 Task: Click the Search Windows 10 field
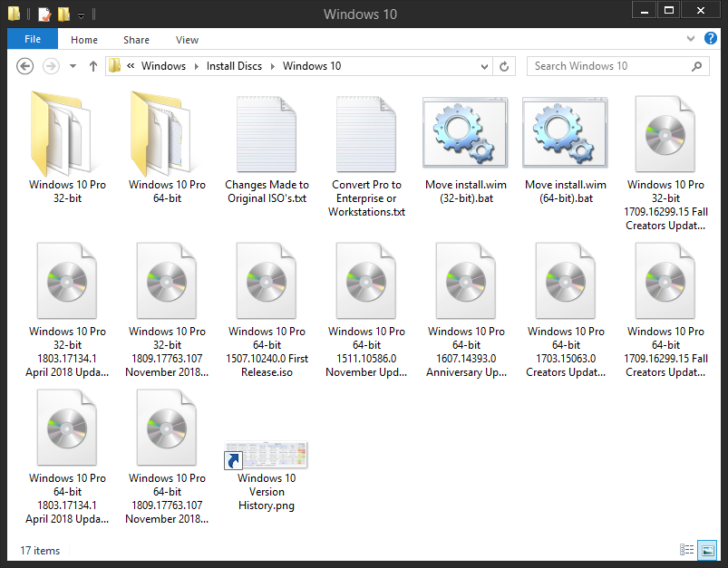tap(618, 66)
